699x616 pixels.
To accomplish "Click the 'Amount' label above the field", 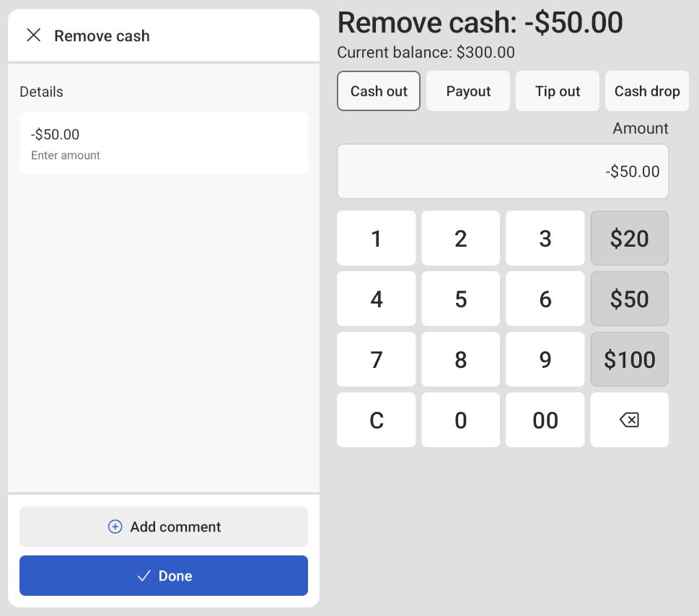I will (641, 128).
